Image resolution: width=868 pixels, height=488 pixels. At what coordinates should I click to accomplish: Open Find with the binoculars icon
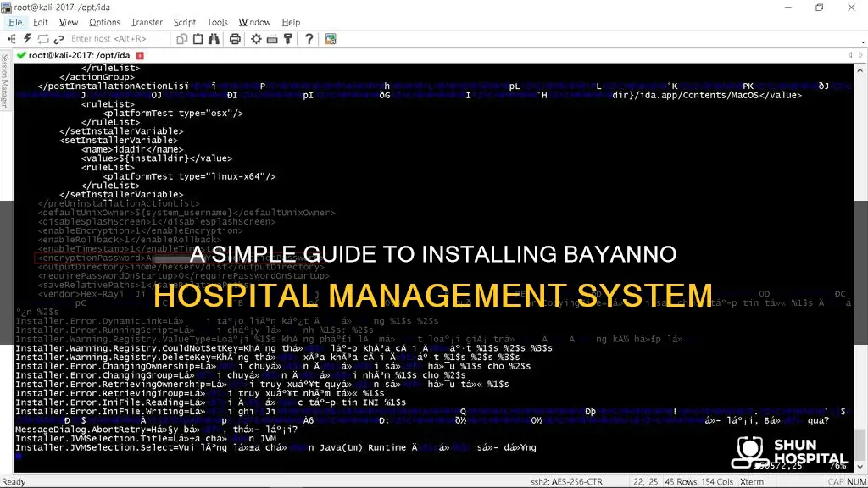(214, 39)
